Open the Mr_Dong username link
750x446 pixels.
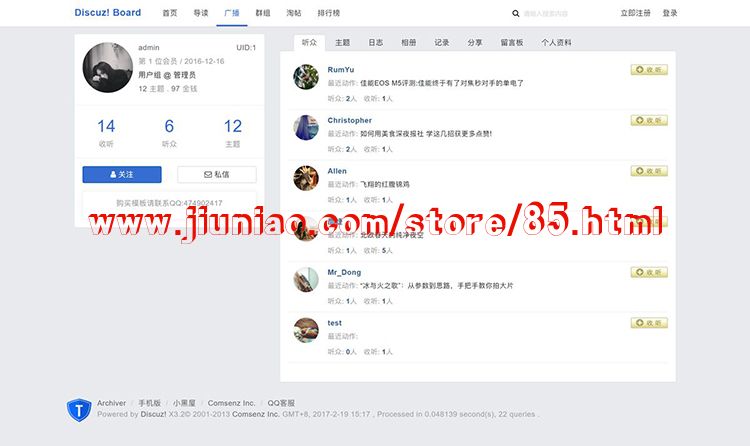344,272
